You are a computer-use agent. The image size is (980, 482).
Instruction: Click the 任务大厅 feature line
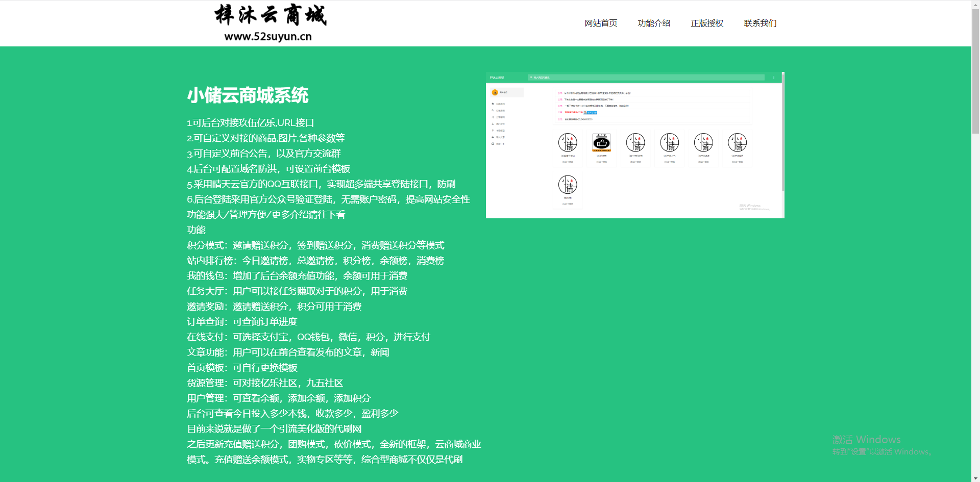point(297,291)
